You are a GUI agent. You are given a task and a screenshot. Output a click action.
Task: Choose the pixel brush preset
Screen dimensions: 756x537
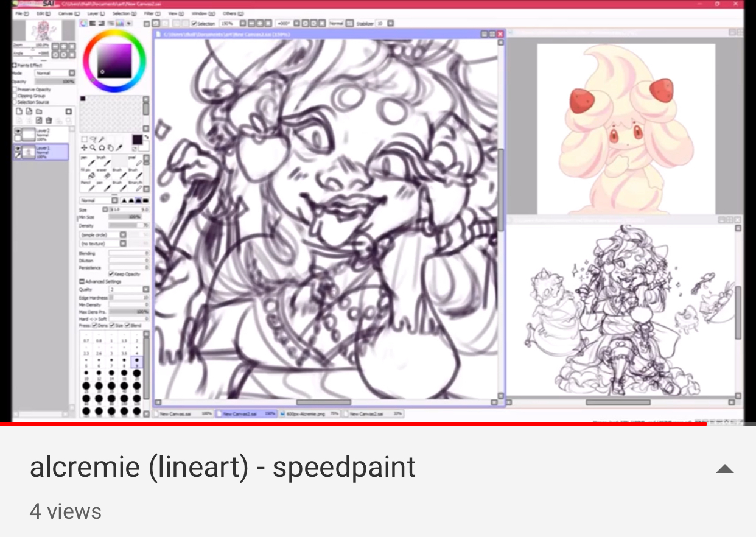point(136,161)
